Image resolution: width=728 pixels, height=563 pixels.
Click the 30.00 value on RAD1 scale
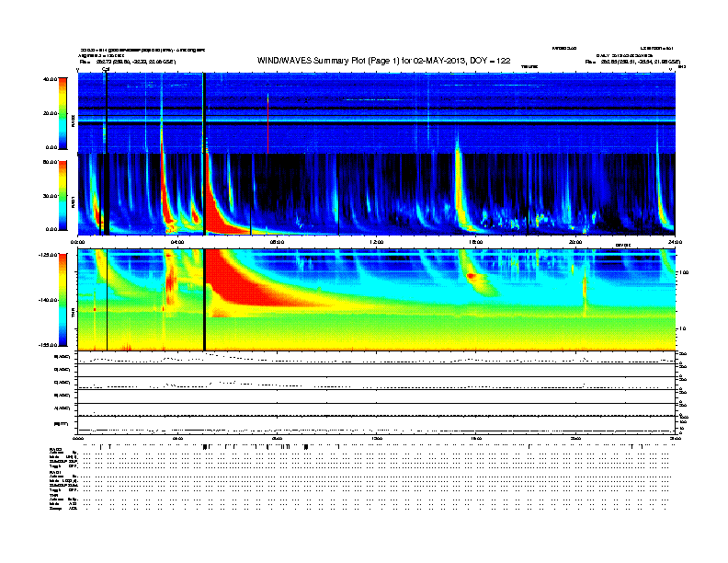tap(50, 196)
